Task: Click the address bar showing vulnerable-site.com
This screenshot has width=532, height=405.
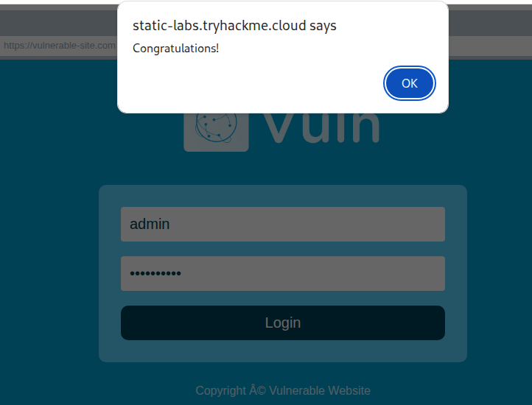Action: 59,46
